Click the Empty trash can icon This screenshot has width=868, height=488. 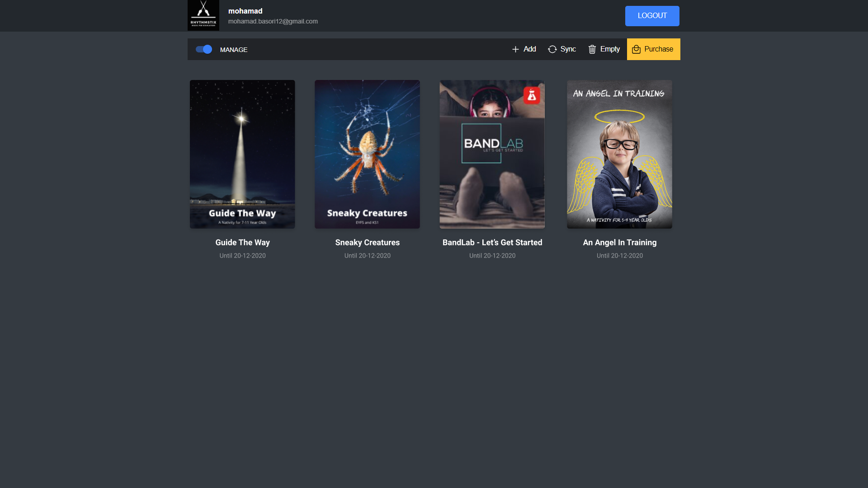(592, 49)
